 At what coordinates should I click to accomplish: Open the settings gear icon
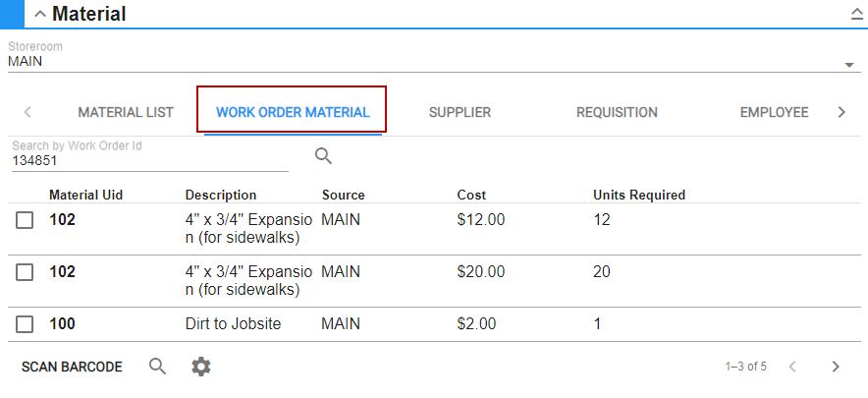click(201, 367)
